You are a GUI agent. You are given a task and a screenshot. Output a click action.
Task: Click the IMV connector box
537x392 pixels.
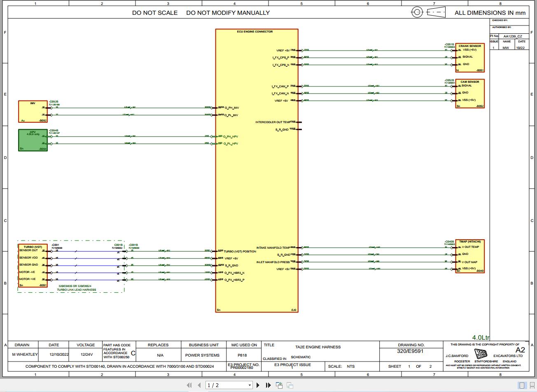click(x=33, y=111)
